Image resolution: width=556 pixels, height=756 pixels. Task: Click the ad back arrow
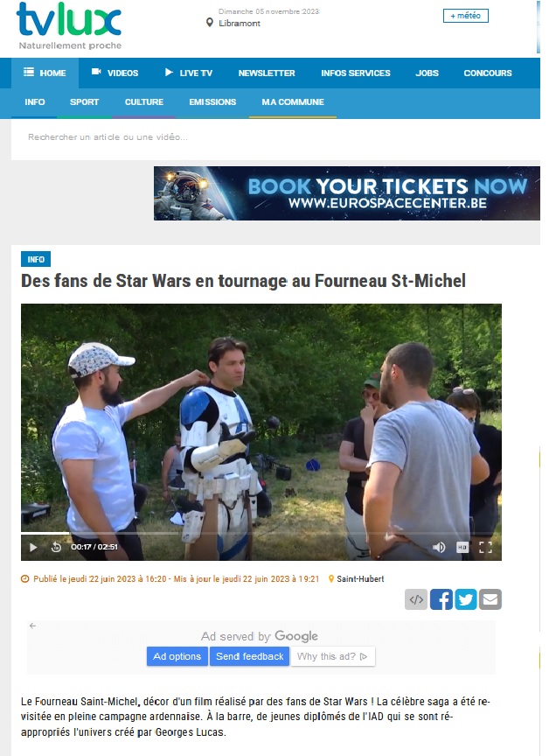tap(32, 626)
